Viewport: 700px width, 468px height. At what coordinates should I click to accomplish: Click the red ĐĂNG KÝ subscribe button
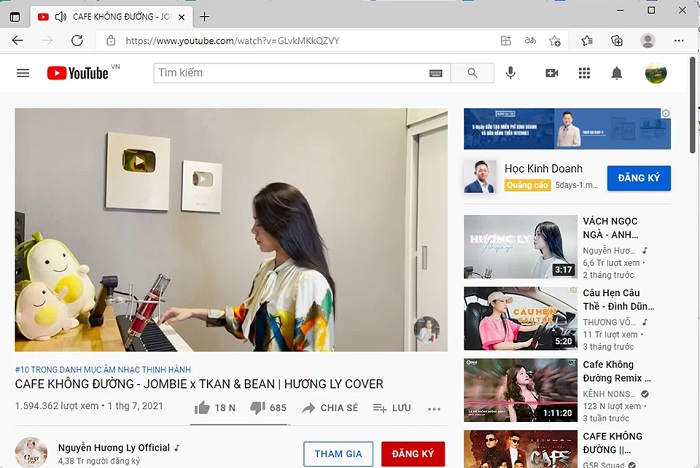(413, 454)
